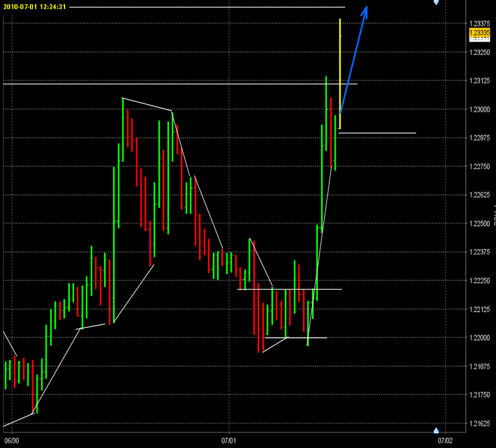
Task: Click the timestamp 2010-07-01 12:24:31
Action: click(x=35, y=7)
